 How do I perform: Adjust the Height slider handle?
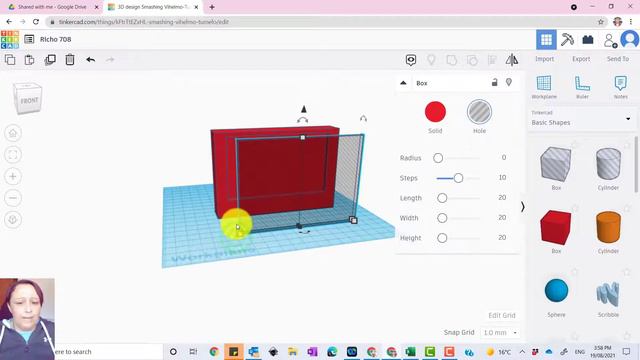(442, 238)
